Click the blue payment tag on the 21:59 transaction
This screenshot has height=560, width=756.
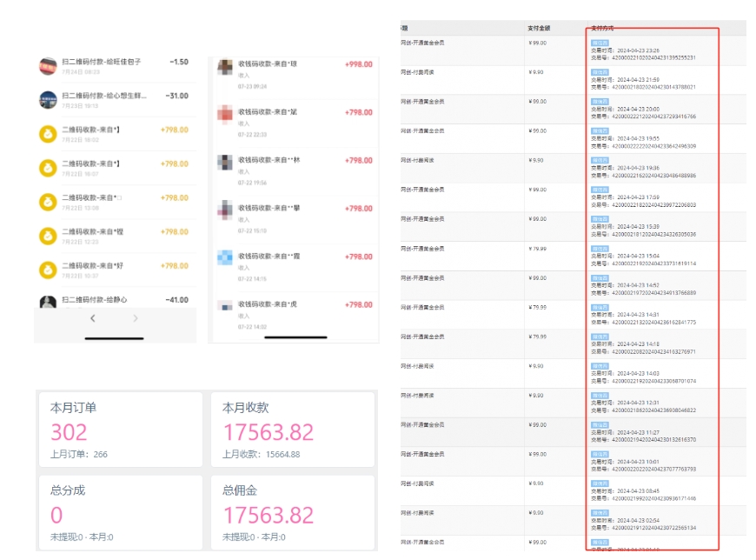600,71
